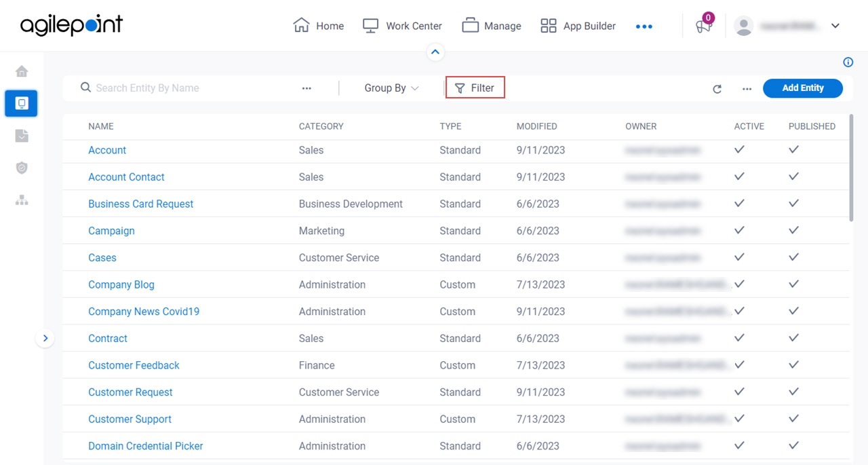Expand the user account dropdown chevron
Image resolution: width=868 pixels, height=465 pixels.
point(835,26)
